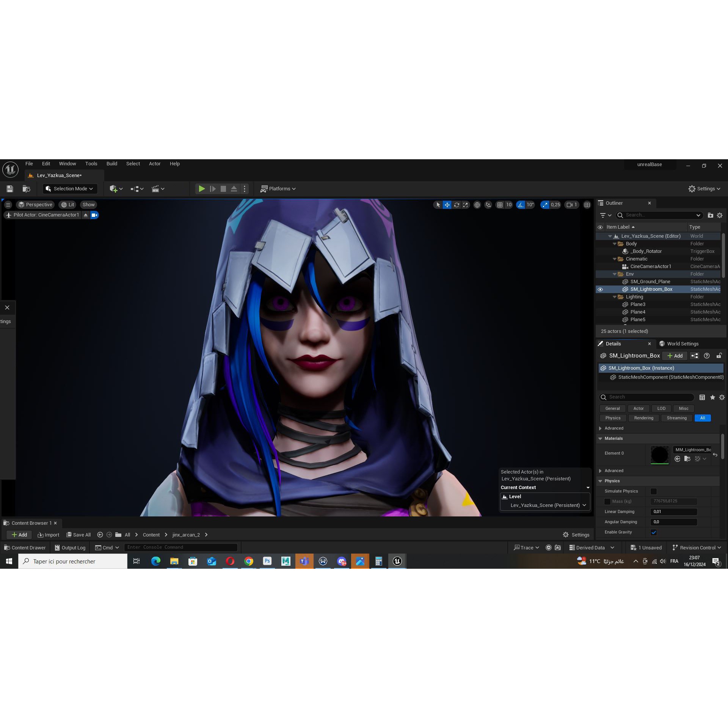Open the Actor menu
728x728 pixels.
coord(155,164)
